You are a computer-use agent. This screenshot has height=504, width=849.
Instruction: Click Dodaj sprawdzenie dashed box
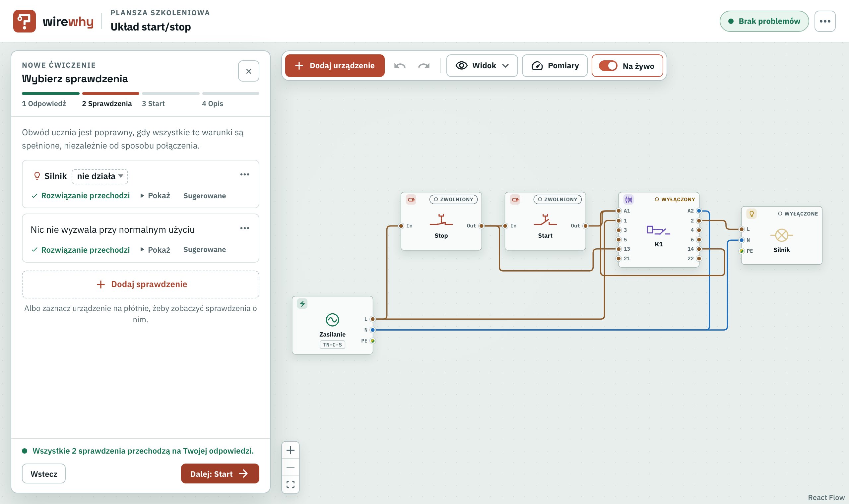coord(141,284)
